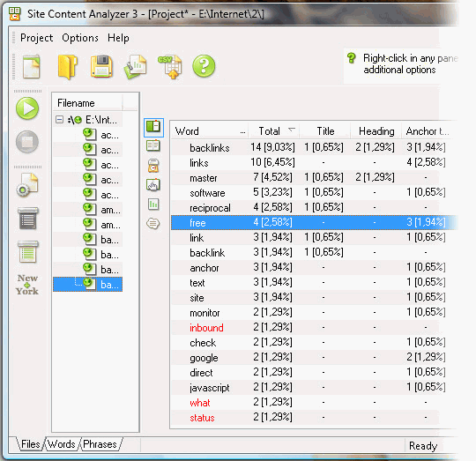The height and width of the screenshot is (461, 476).
Task: Switch to the Files tab
Action: (30, 444)
